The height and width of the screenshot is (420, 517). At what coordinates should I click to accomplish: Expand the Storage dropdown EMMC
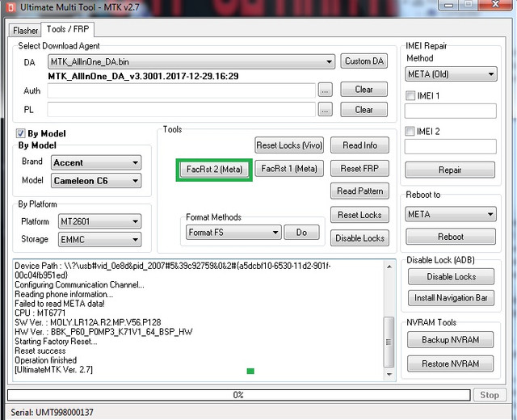(x=99, y=239)
